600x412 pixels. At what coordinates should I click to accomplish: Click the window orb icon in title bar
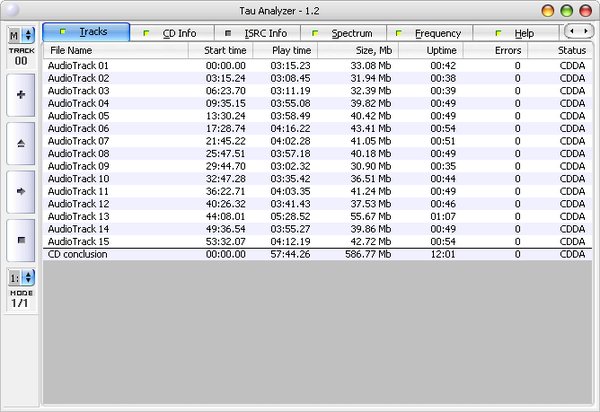coord(11,10)
